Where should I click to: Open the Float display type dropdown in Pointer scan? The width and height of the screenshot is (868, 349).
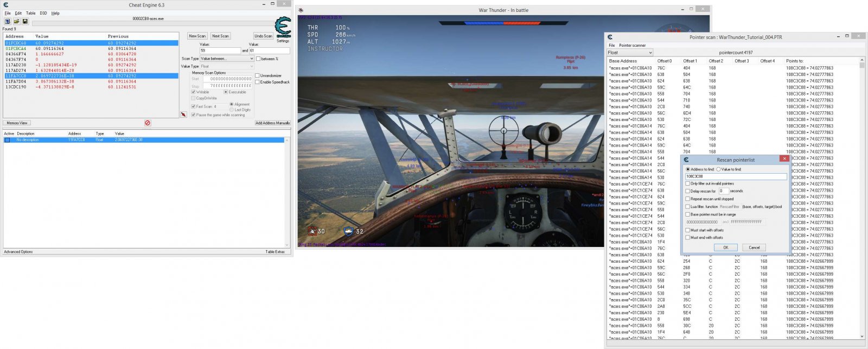pos(629,53)
